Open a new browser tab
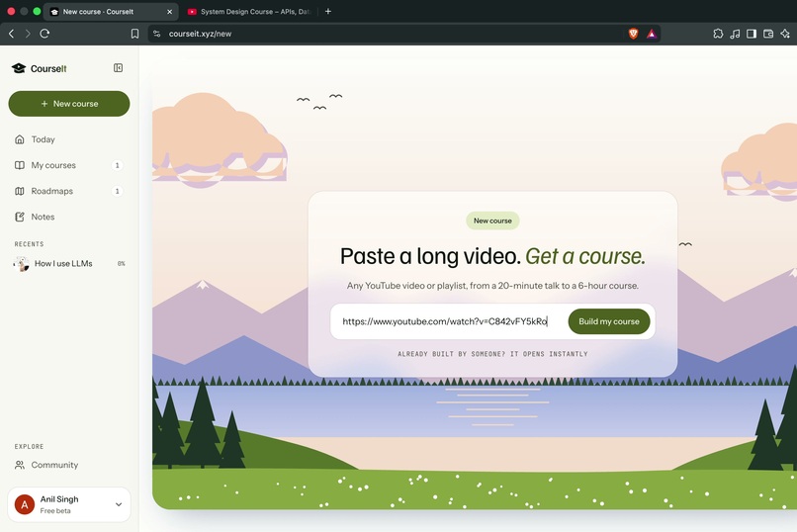 (x=328, y=11)
